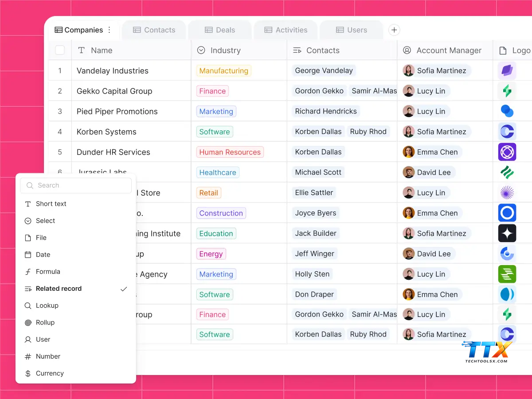Click the Gekko Capital Group name cell

[x=131, y=91]
